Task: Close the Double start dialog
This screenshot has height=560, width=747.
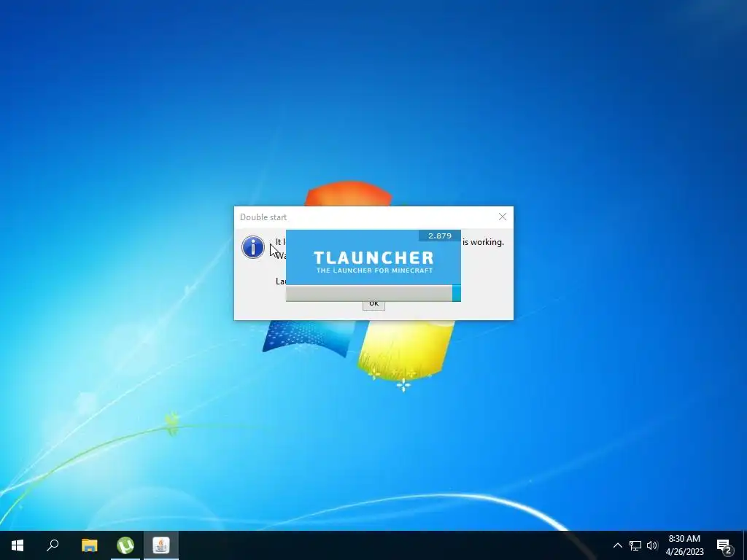Action: coord(502,217)
